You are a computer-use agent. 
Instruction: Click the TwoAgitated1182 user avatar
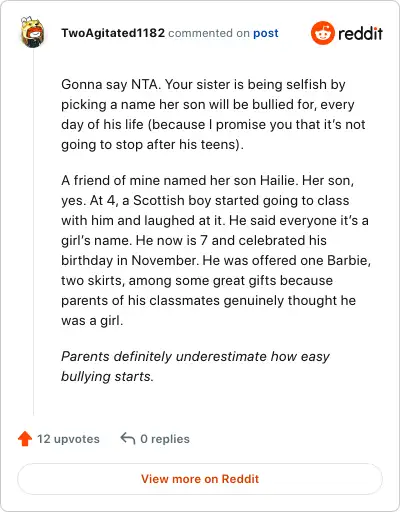(33, 32)
